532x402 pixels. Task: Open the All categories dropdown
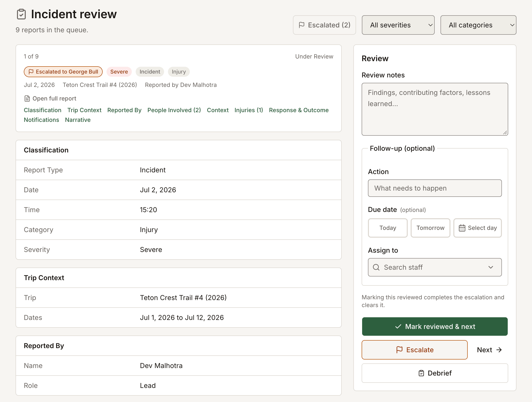[x=478, y=25]
